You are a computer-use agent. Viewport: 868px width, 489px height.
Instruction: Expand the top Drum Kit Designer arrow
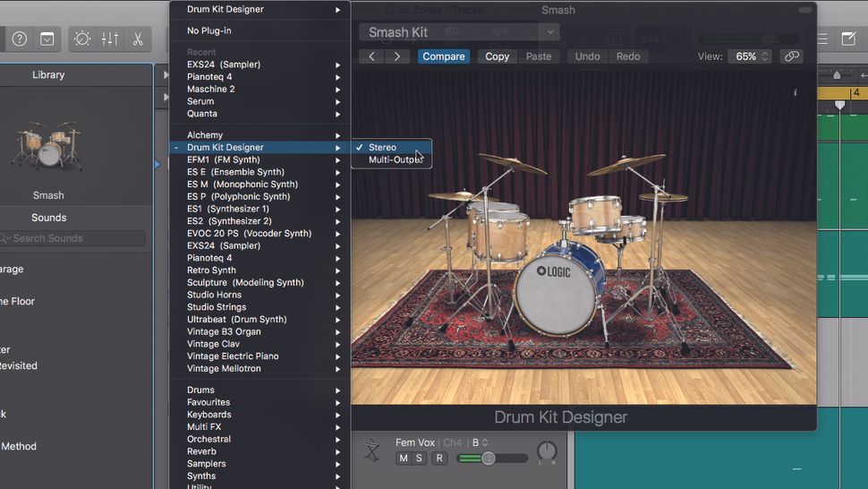tap(337, 10)
